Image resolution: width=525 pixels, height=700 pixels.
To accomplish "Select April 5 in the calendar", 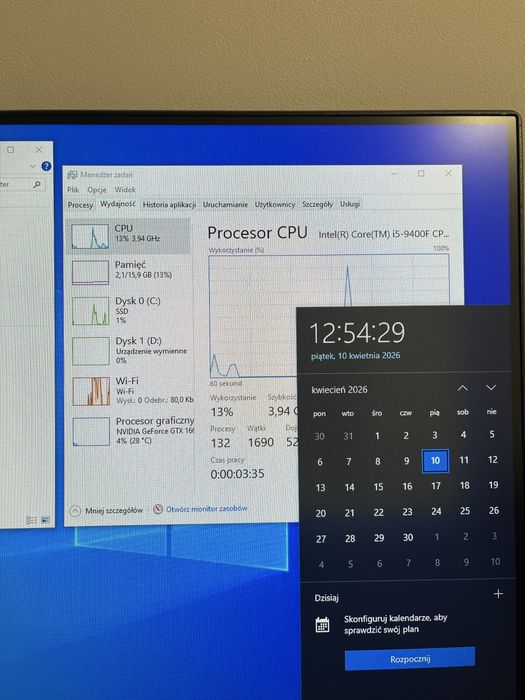I will click(x=492, y=434).
